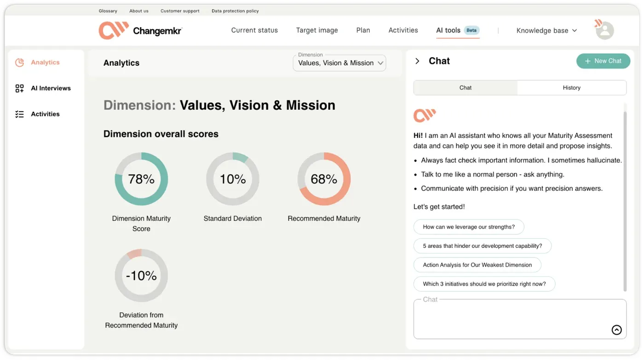
Task: Ask '5 areas that hinder our development capability?'
Action: 483,246
